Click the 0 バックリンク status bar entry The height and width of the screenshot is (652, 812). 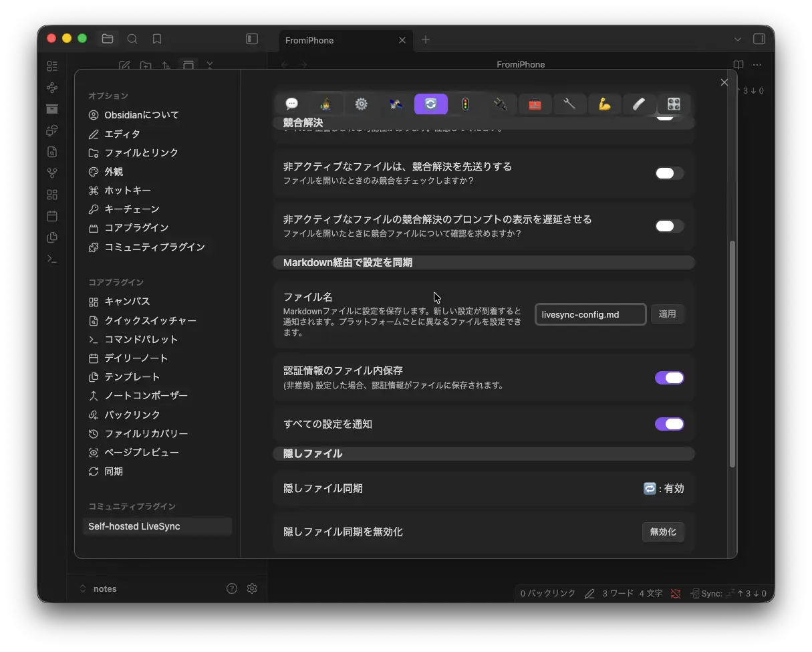pyautogui.click(x=548, y=593)
